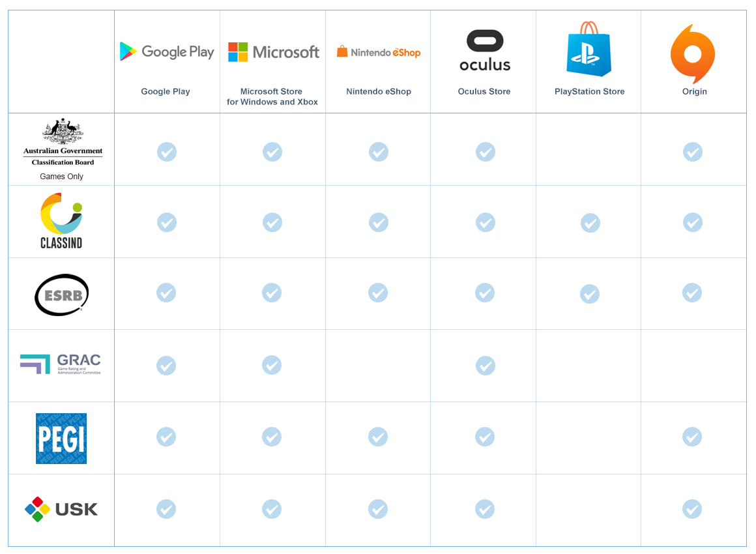Click the USK logo

tap(61, 509)
